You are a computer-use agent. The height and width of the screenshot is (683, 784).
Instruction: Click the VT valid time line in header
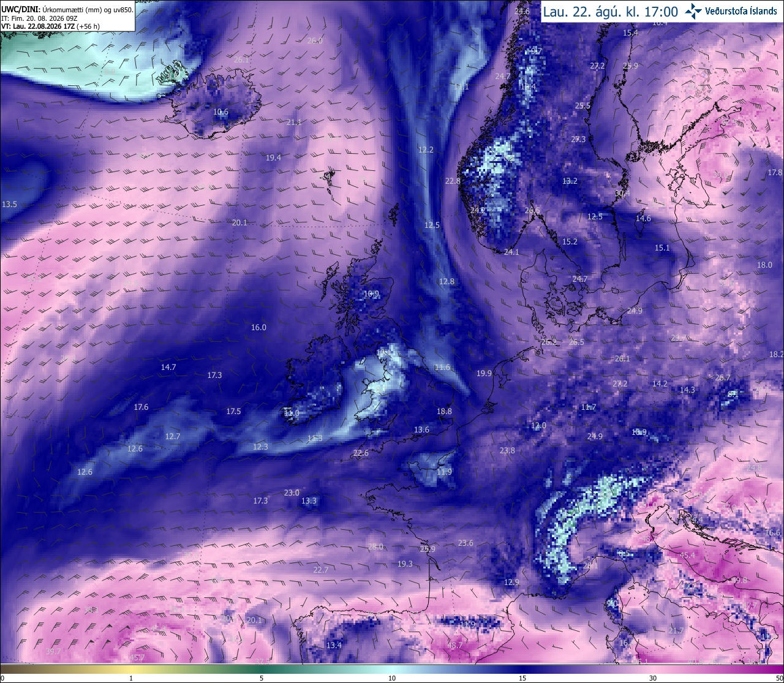[x=50, y=26]
